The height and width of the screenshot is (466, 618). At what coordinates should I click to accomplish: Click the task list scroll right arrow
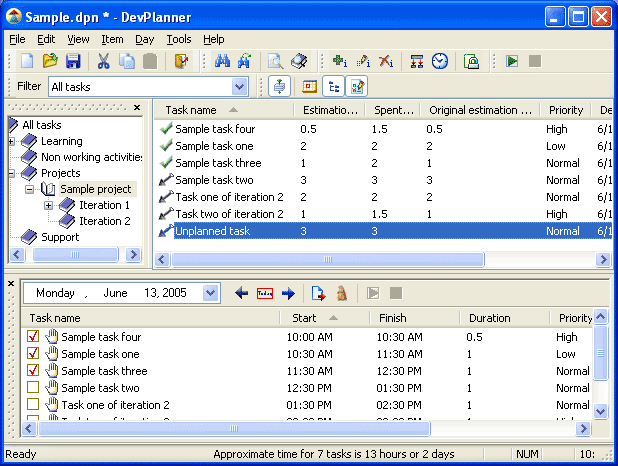pos(603,259)
